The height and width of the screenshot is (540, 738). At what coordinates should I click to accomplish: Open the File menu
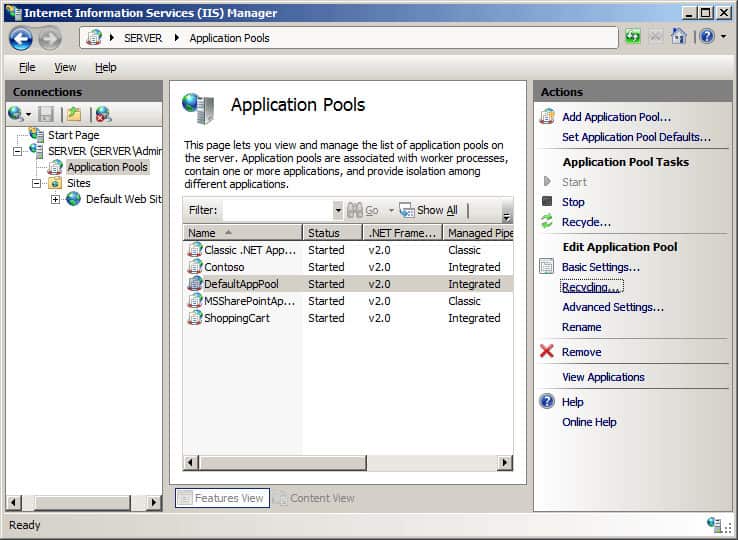coord(27,67)
